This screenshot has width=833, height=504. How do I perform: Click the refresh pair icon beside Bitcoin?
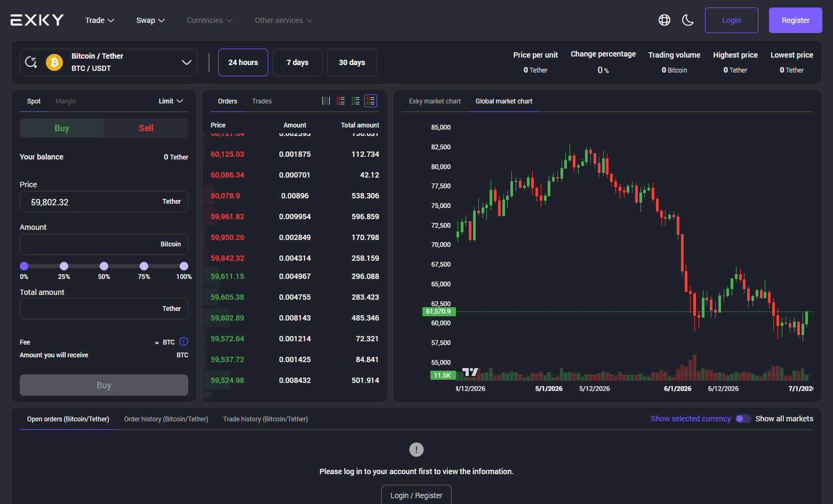click(x=31, y=62)
